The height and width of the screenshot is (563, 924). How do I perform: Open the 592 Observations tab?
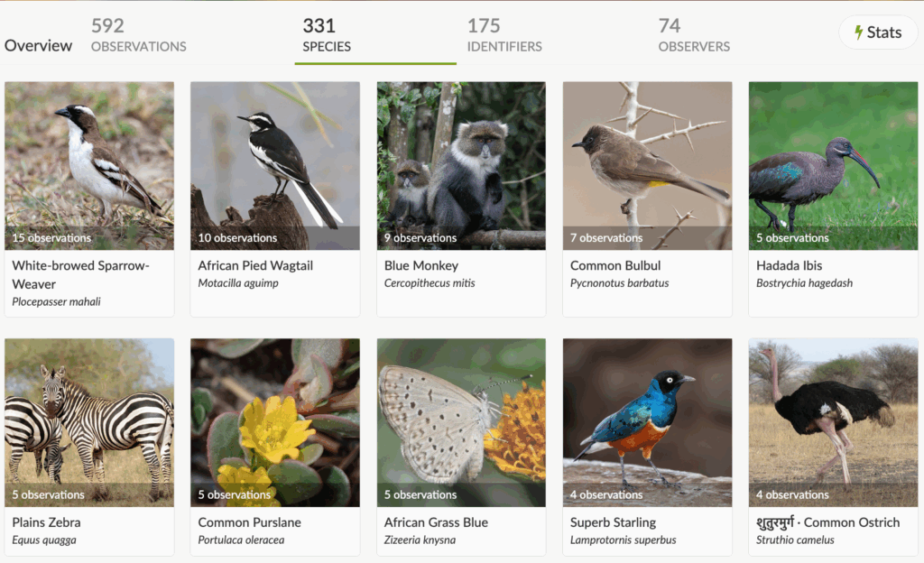138,32
